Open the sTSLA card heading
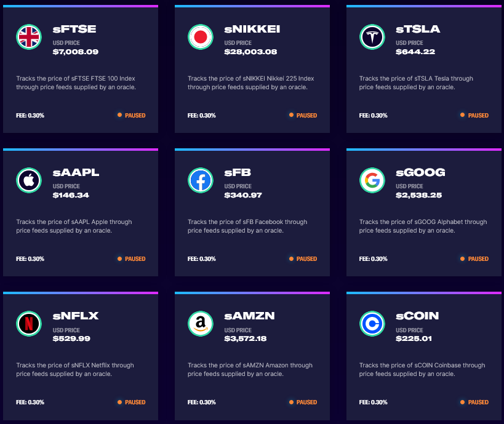 (418, 30)
